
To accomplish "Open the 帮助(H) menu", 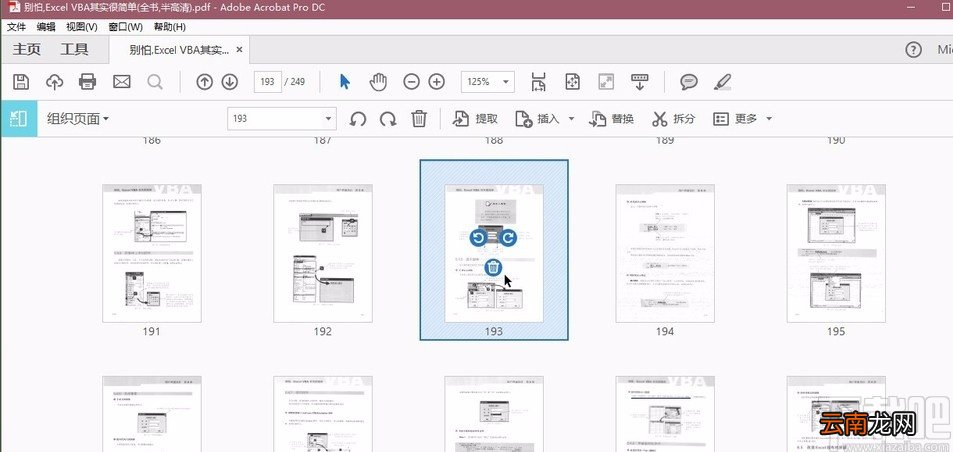I will (x=170, y=27).
